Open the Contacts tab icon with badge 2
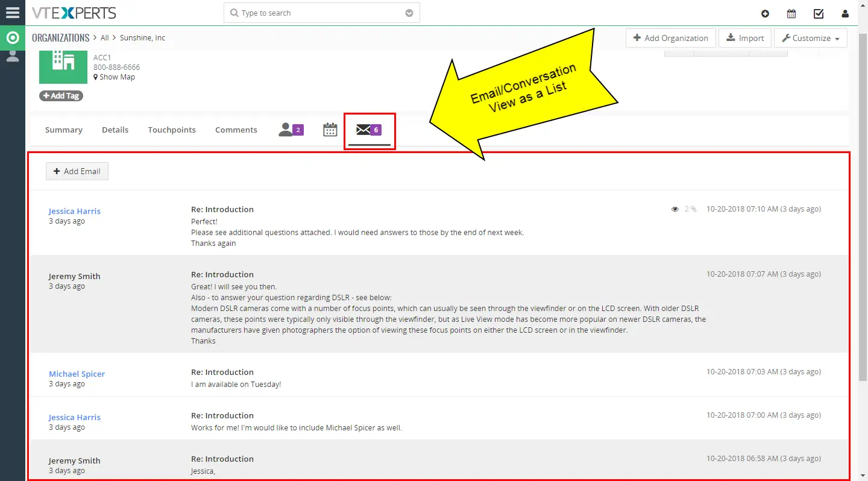This screenshot has width=868, height=481. tap(291, 130)
